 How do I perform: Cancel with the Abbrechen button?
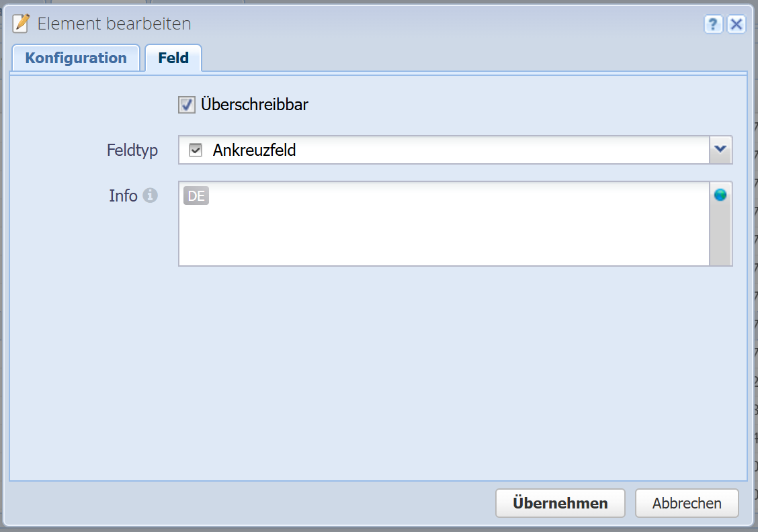point(686,503)
